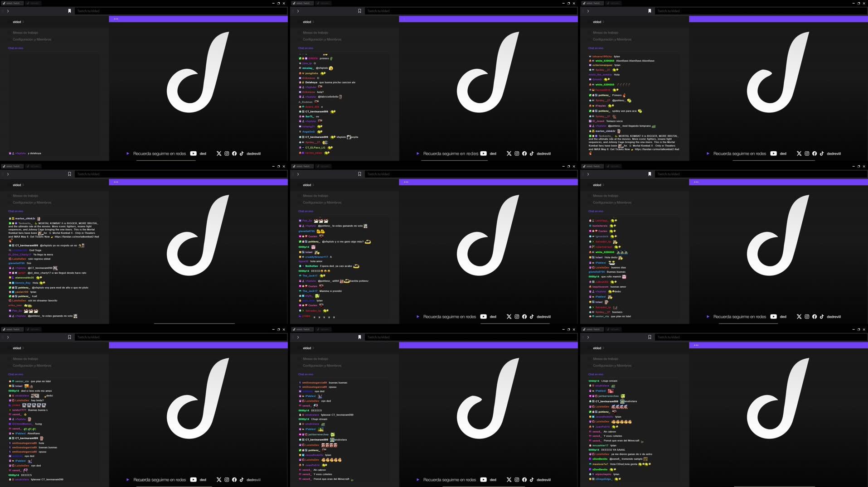Switch to 'elded - Twitch' tab in bottom-left window
Screen dimensions: 868x487
pos(12,329)
